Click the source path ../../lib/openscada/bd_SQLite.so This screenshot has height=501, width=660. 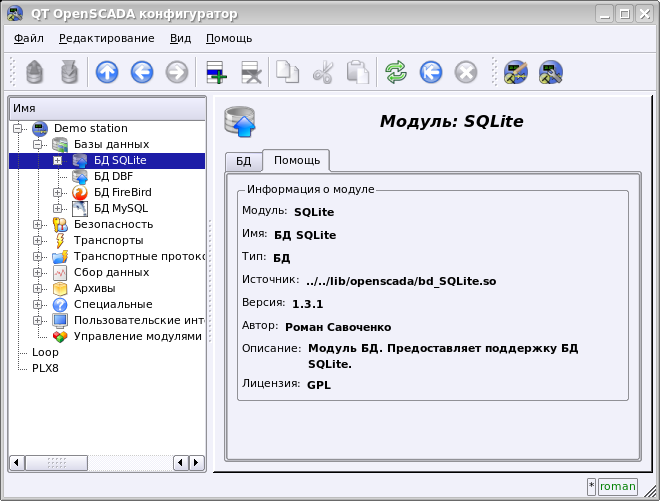point(401,281)
